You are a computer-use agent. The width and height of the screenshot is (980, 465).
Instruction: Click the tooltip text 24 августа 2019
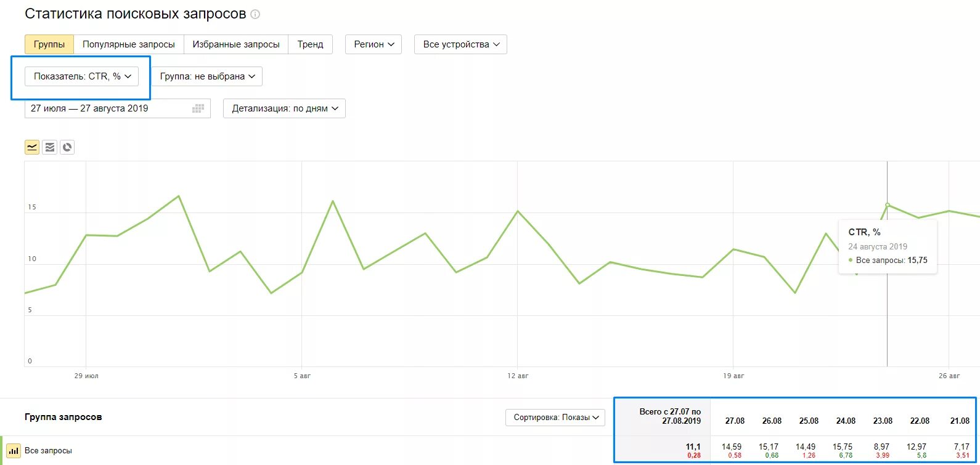878,246
